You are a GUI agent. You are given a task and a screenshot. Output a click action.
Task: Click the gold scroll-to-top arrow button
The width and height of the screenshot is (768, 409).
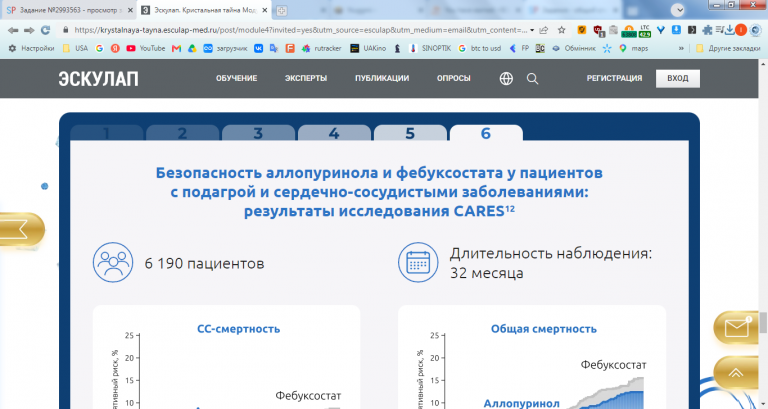[x=736, y=373]
